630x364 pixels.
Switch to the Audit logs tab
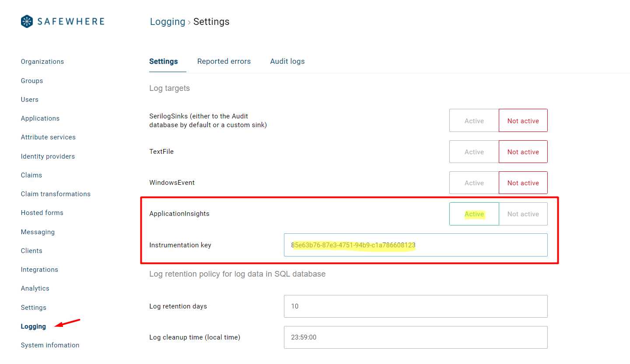[x=287, y=61]
